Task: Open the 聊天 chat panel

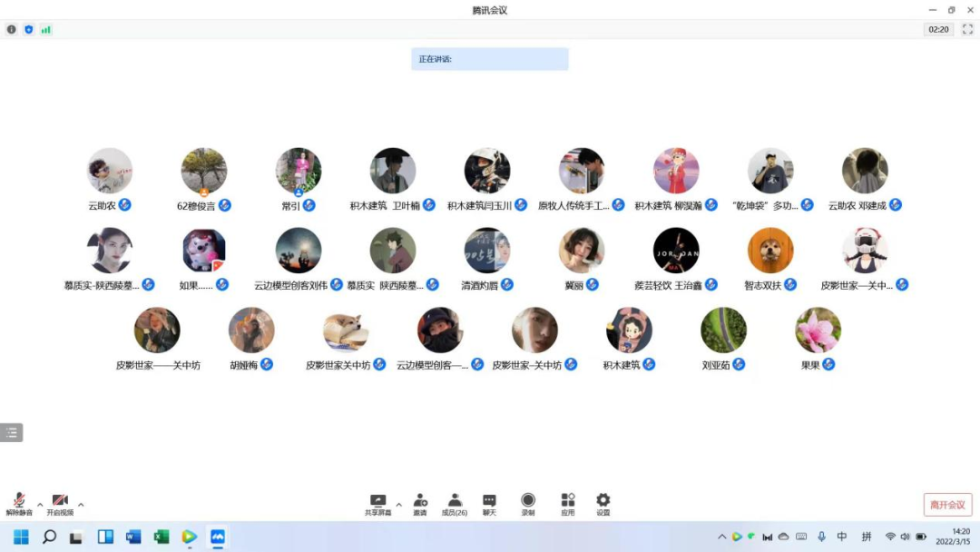Action: click(489, 504)
